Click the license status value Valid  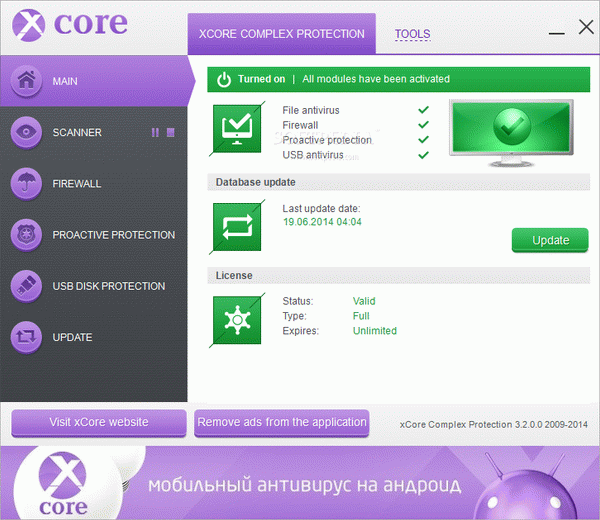364,301
